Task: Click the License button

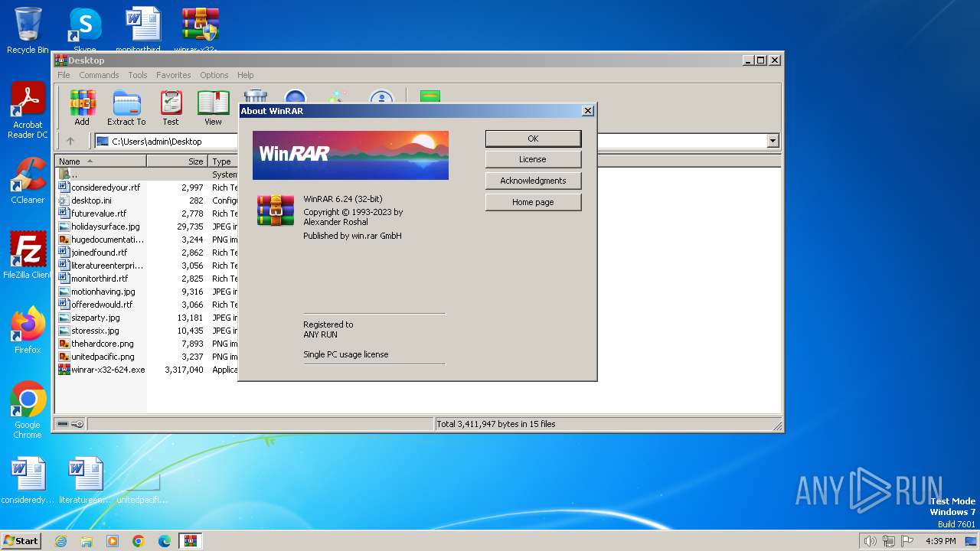Action: [x=533, y=159]
